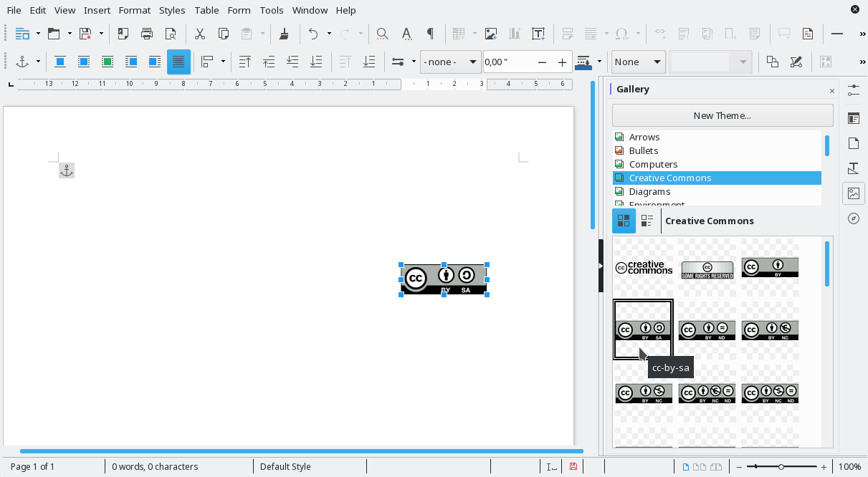The width and height of the screenshot is (868, 477).
Task: Click the Print icon
Action: (x=147, y=34)
